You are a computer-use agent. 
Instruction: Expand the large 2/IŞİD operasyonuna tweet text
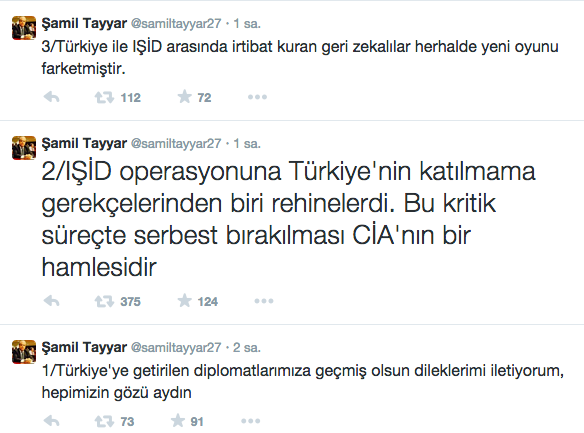point(288,220)
